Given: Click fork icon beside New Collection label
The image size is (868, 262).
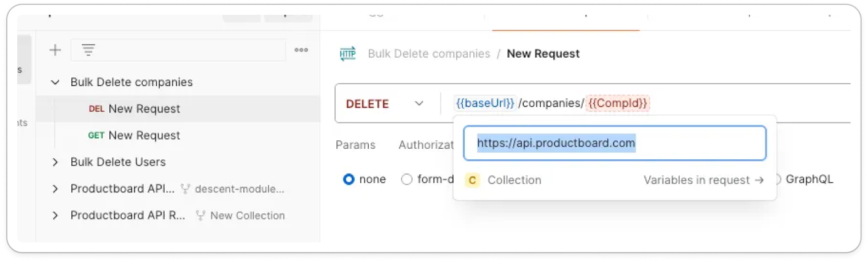Looking at the screenshot, I should [200, 216].
